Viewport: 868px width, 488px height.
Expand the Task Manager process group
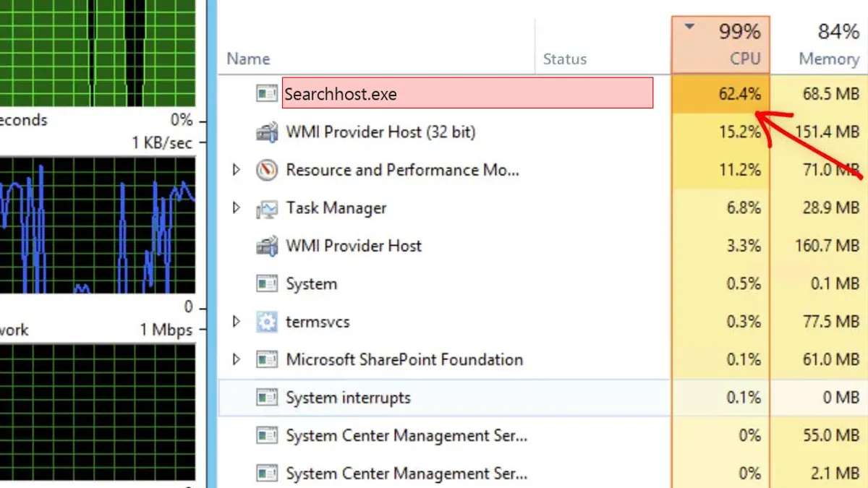pyautogui.click(x=236, y=208)
